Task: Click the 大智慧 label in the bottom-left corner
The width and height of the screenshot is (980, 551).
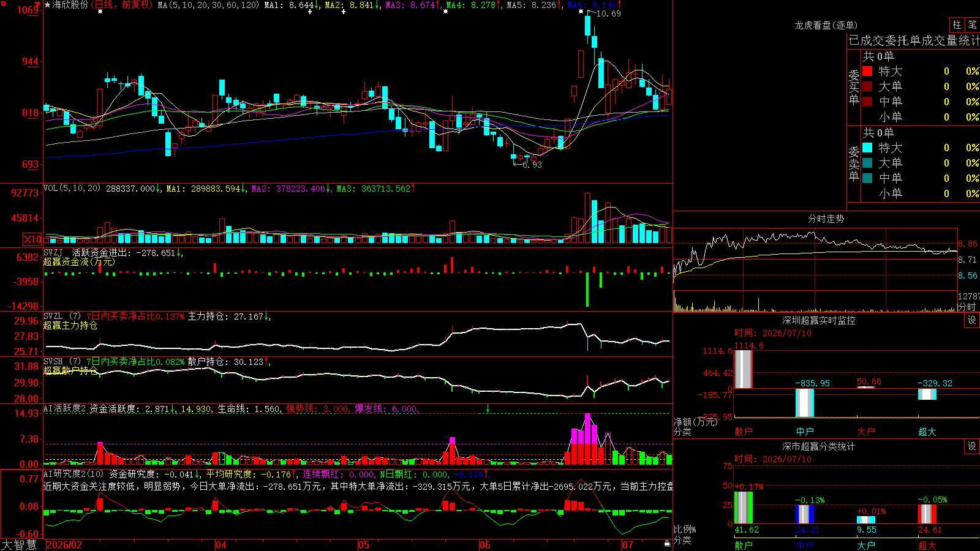Action: [x=19, y=544]
